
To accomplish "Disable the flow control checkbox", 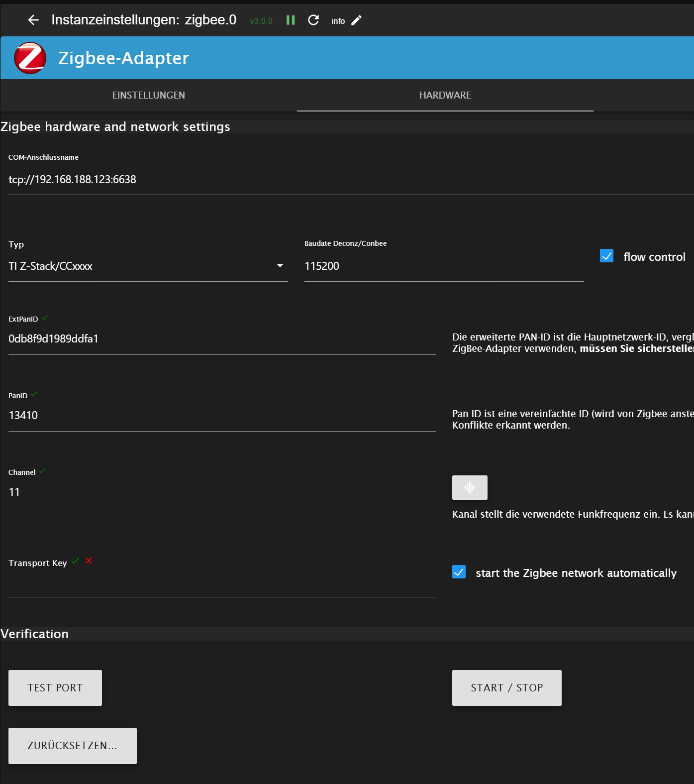I will (606, 256).
